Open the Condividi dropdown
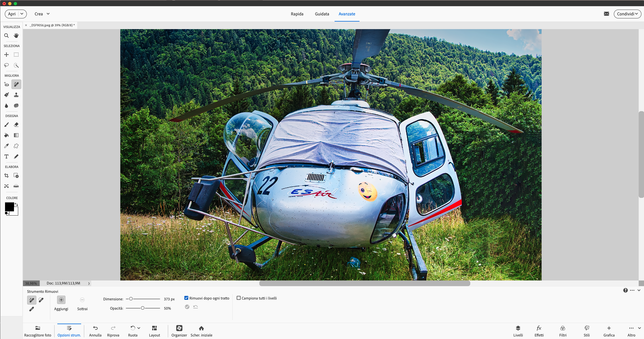644x339 pixels. click(627, 14)
